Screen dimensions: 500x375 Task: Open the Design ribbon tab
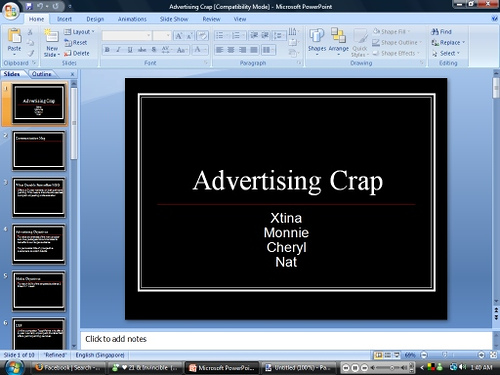tap(95, 19)
